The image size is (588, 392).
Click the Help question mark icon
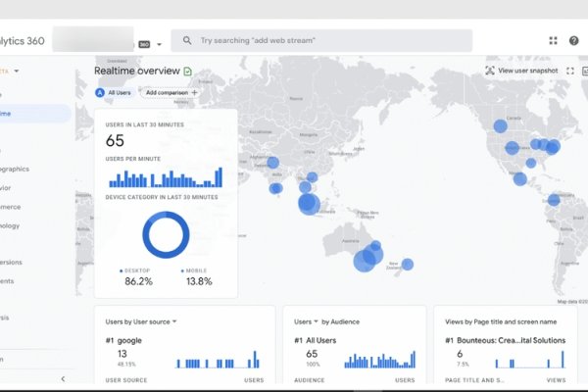coord(575,41)
